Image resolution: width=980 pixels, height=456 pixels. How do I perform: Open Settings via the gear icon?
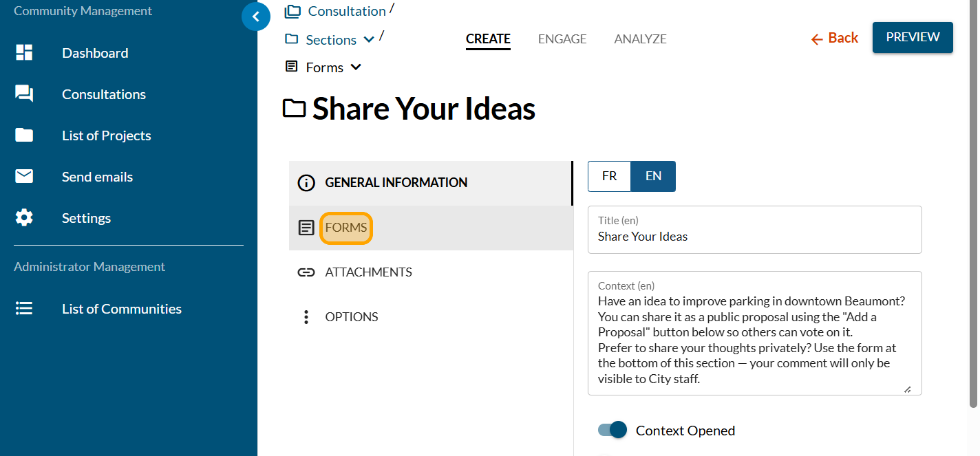(x=24, y=218)
